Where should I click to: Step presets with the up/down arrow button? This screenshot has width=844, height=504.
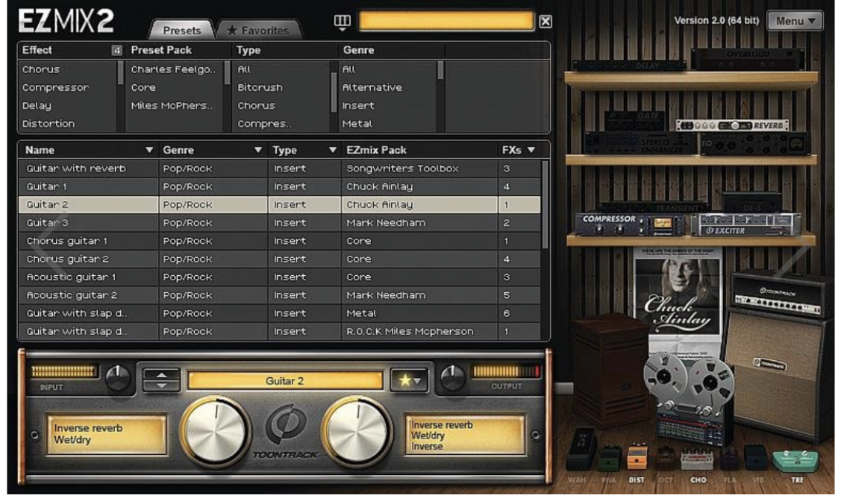[x=161, y=379]
